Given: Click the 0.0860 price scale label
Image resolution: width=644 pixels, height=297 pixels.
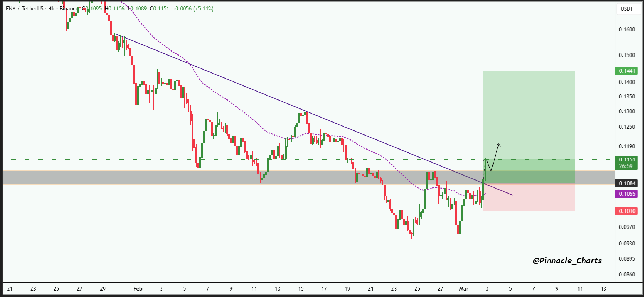Looking at the screenshot, I should coord(627,275).
